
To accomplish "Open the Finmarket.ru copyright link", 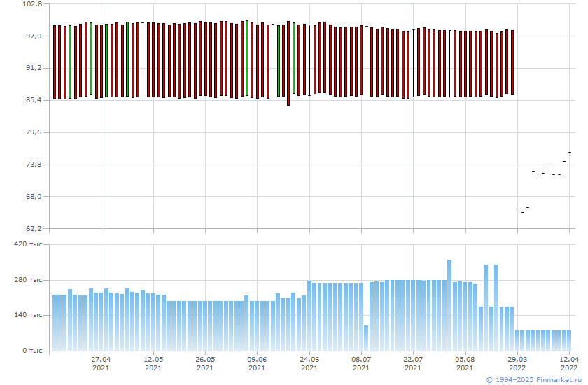I will [x=533, y=379].
